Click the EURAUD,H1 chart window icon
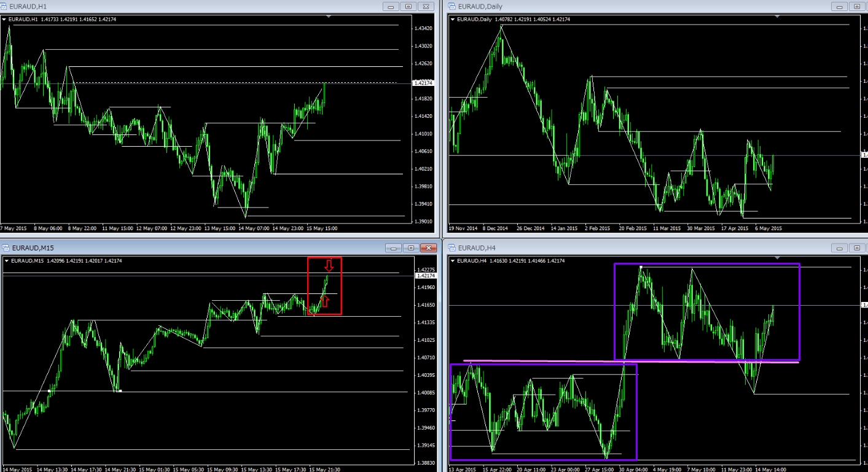The image size is (868, 472). point(5,6)
